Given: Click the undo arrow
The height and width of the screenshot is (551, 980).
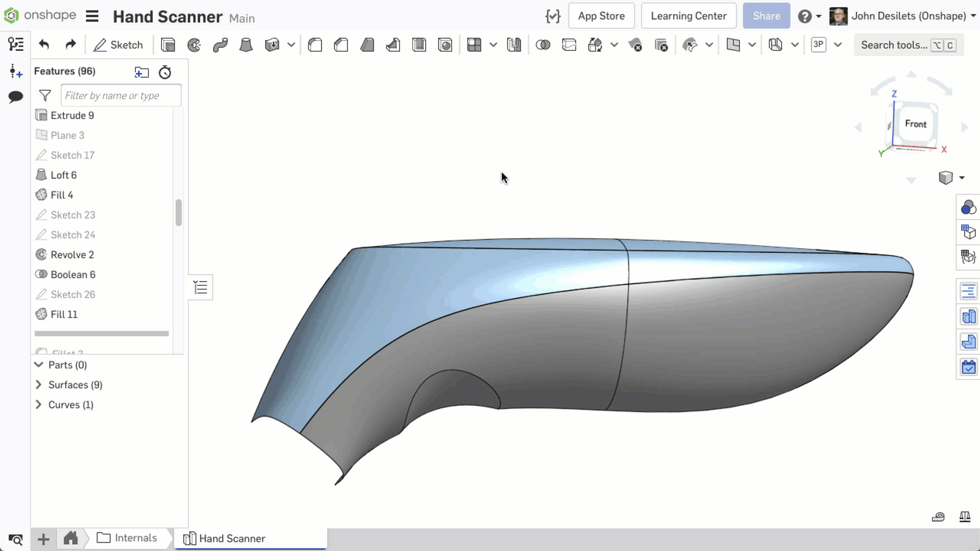Looking at the screenshot, I should (43, 45).
